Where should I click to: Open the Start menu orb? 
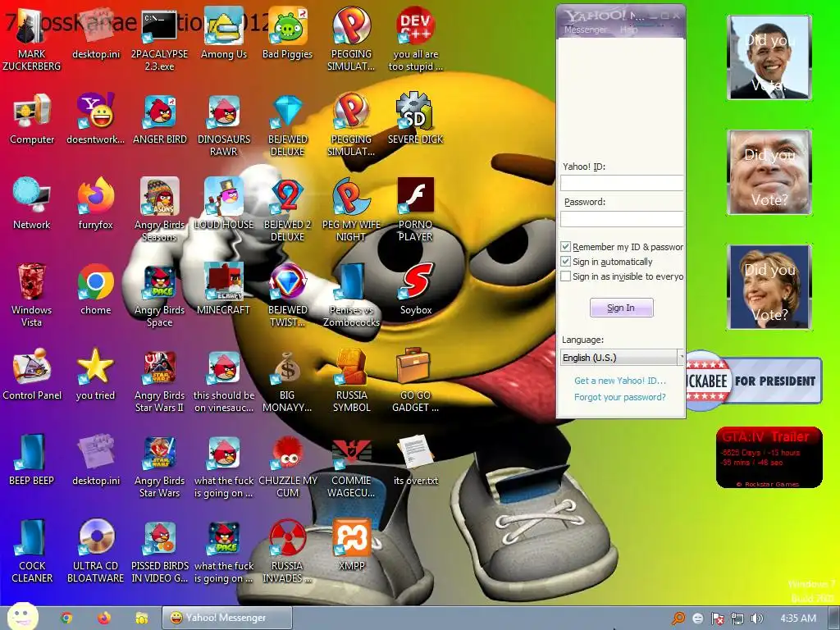[22, 617]
